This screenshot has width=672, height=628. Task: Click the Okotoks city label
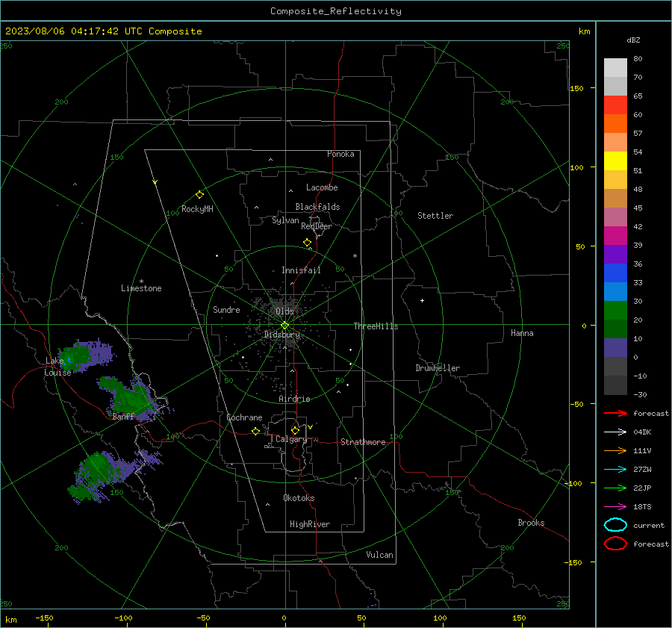pyautogui.click(x=299, y=498)
